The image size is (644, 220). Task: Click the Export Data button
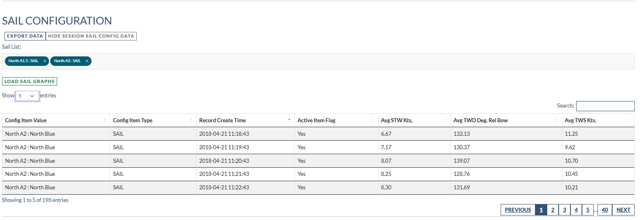click(25, 36)
